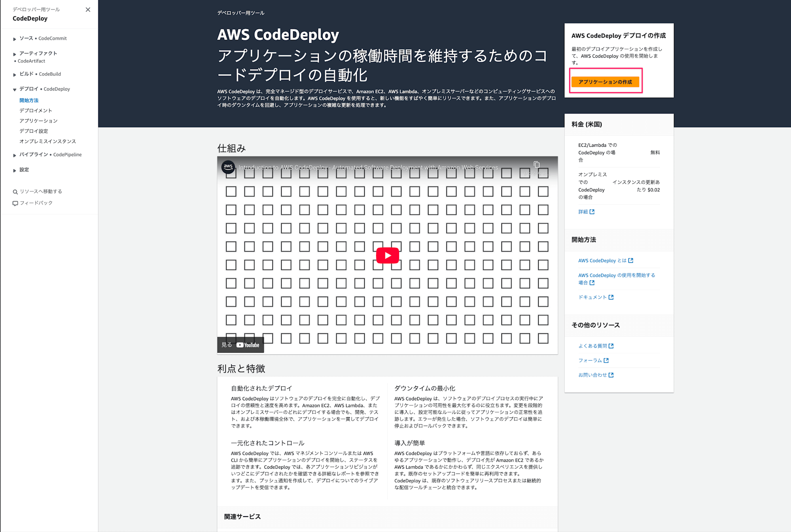Open the よくある質問 link
This screenshot has height=532, width=791.
pyautogui.click(x=592, y=346)
